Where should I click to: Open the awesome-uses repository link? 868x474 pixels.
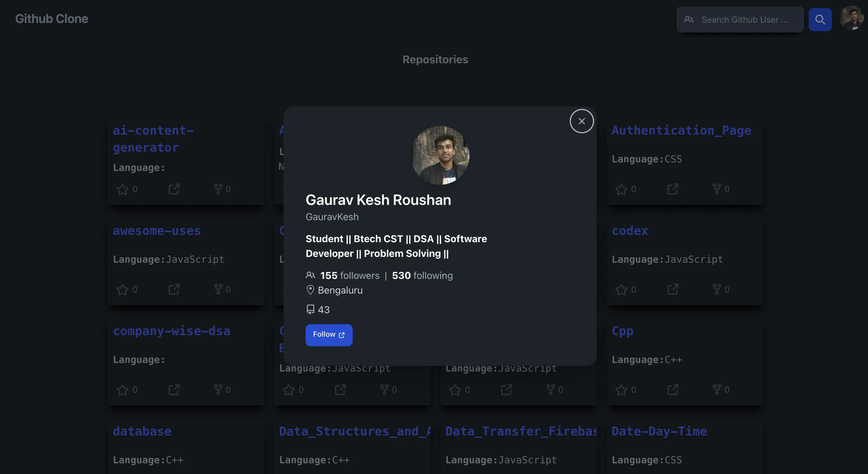tap(157, 231)
